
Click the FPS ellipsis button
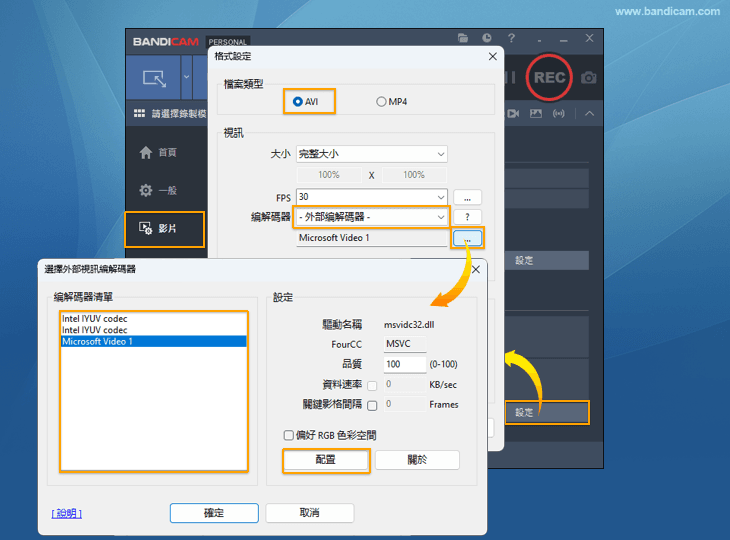(x=467, y=198)
